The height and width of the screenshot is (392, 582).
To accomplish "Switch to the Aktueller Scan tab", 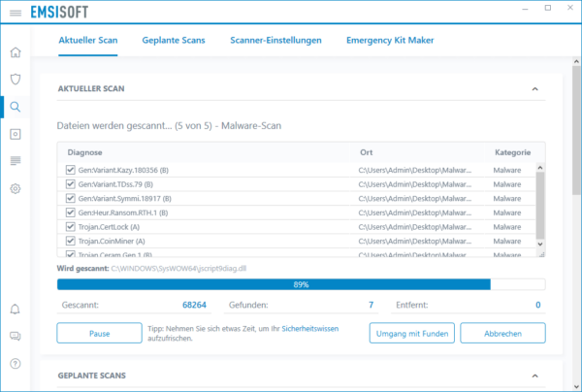I will coord(88,40).
